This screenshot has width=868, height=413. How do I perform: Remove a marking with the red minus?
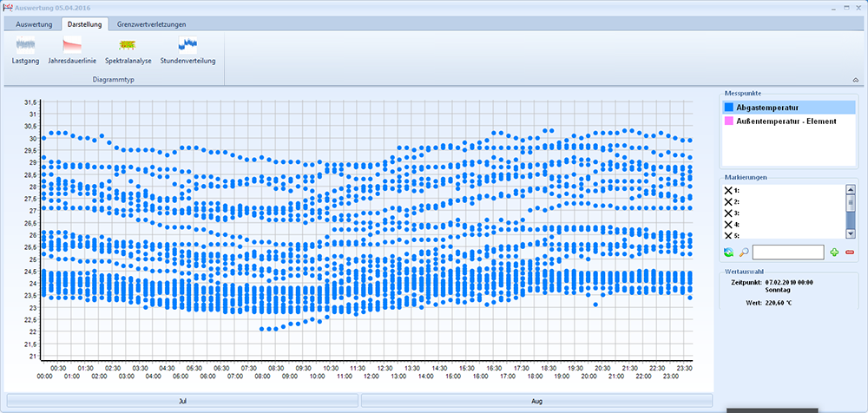(850, 252)
